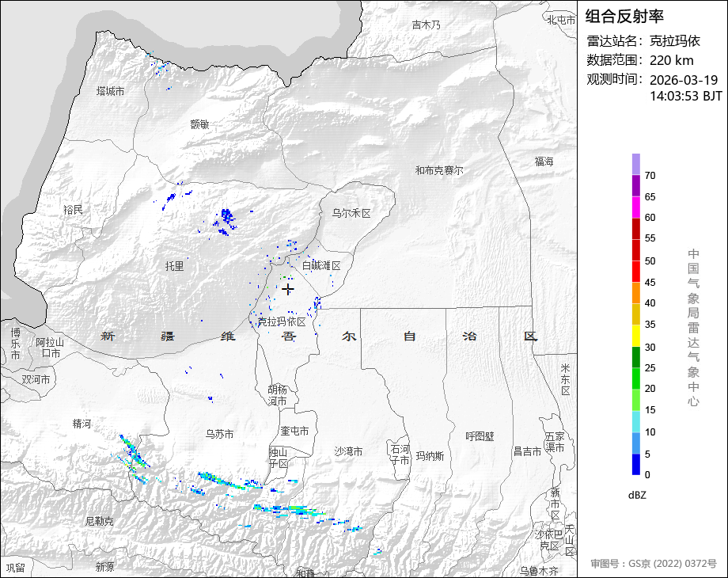Click the dBZ unit label under legend
Viewport: 728px width, 578px height.
637,495
